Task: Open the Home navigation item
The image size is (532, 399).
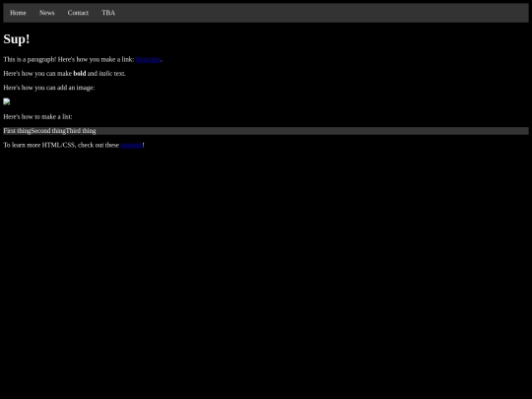Action: [x=18, y=13]
